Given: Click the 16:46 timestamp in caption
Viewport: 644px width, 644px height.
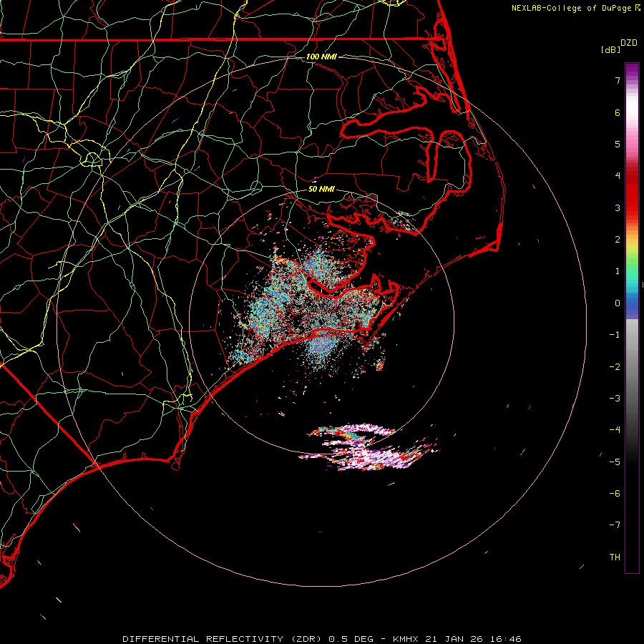Looking at the screenshot, I should click(506, 639).
